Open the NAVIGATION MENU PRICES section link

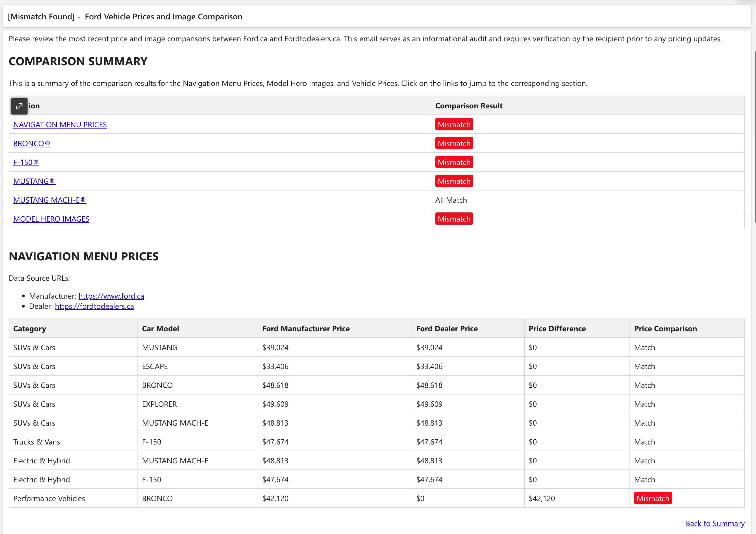pos(60,124)
